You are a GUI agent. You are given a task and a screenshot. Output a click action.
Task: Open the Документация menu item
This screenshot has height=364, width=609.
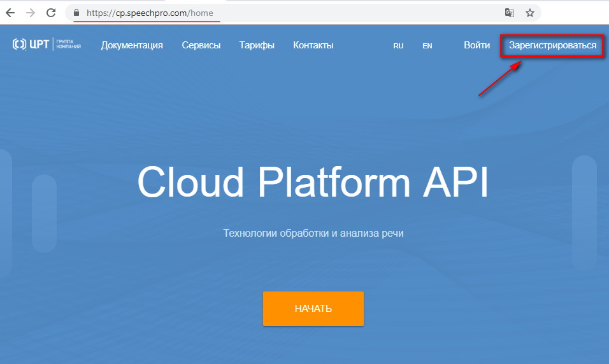[x=132, y=45]
